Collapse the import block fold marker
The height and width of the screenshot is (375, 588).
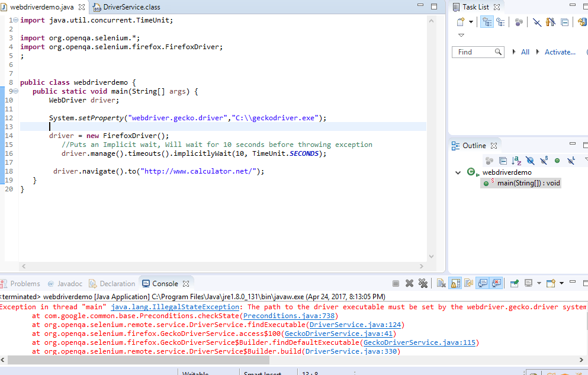[16, 20]
